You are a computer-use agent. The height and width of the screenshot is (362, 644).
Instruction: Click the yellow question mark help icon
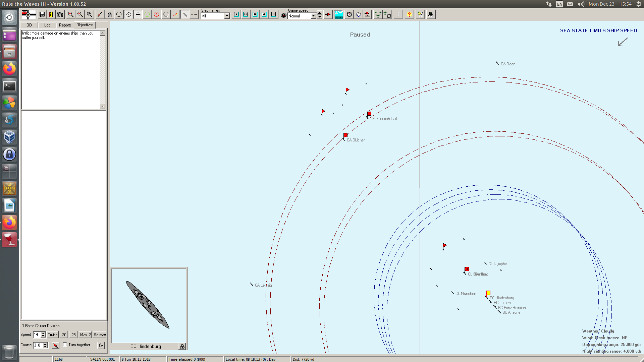[x=409, y=14]
